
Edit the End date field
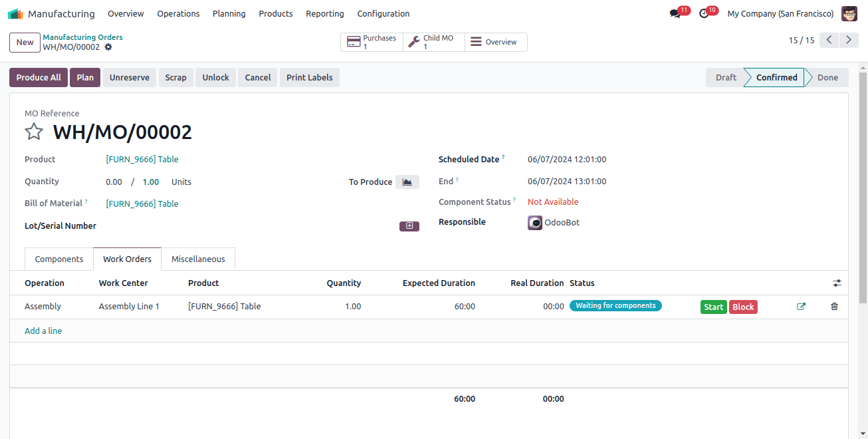pos(567,182)
